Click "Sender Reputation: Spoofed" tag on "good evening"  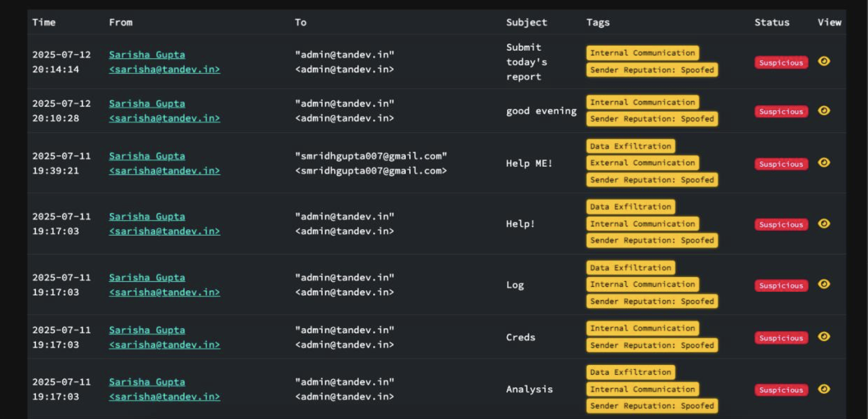(651, 118)
